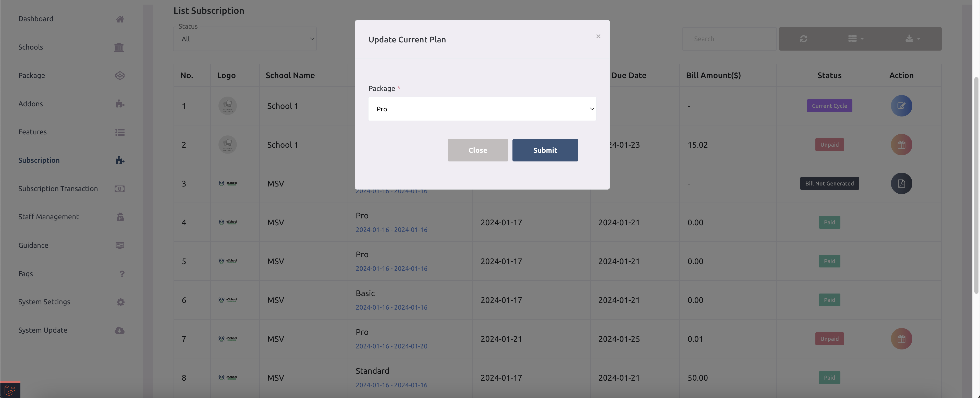
Task: Click the System Settings gear icon
Action: pyautogui.click(x=120, y=302)
